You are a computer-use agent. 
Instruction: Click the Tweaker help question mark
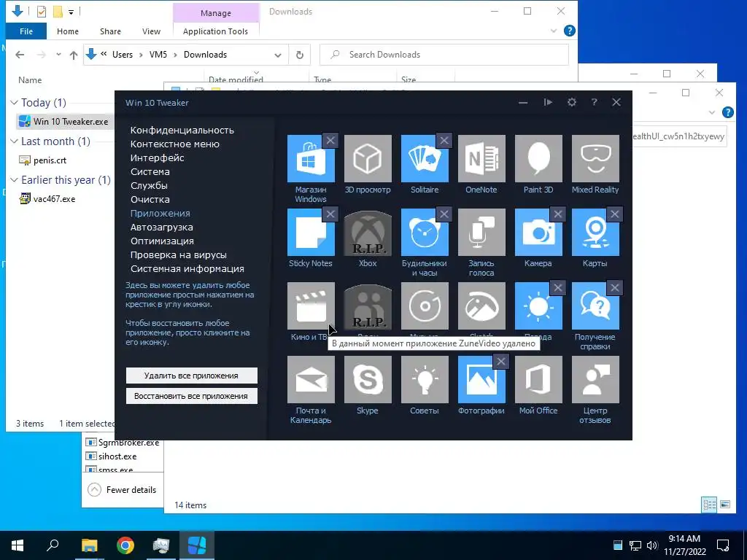coord(594,102)
